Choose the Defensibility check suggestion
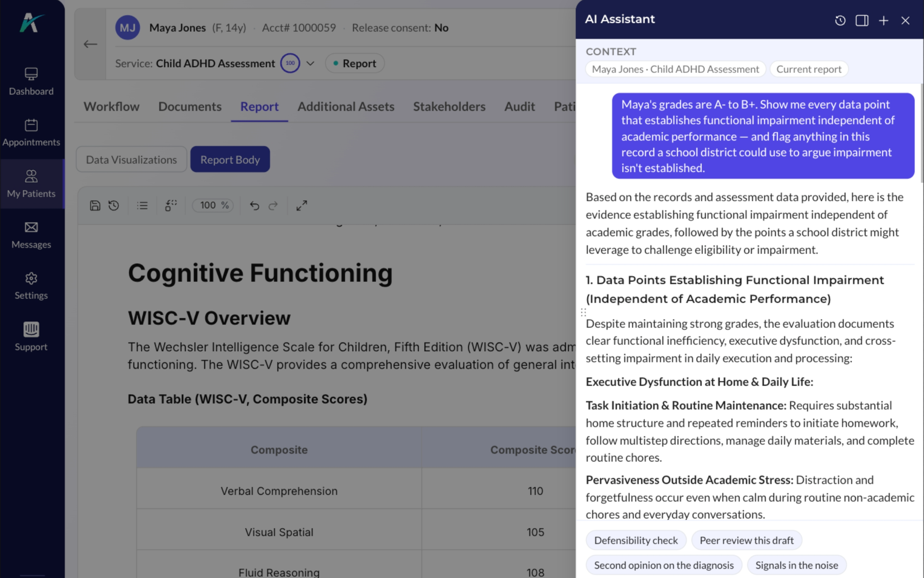The height and width of the screenshot is (578, 924). pyautogui.click(x=636, y=540)
